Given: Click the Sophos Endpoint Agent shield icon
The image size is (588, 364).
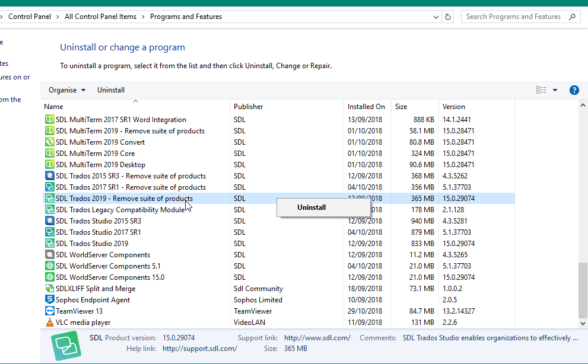Looking at the screenshot, I should pos(49,299).
